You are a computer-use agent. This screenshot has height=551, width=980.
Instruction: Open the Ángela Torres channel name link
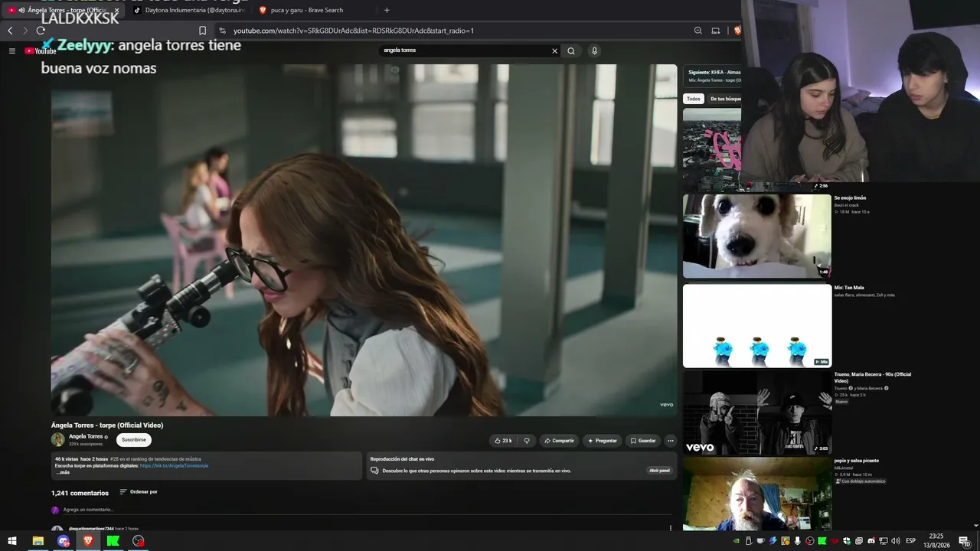coord(86,436)
